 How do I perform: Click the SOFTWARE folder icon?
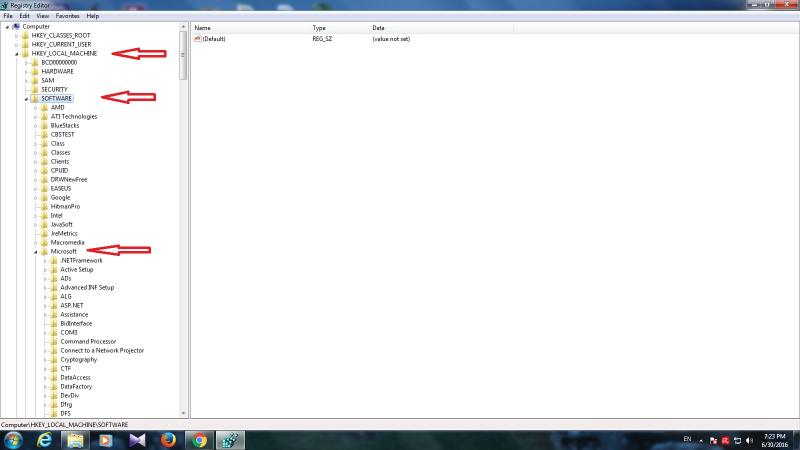[x=35, y=98]
